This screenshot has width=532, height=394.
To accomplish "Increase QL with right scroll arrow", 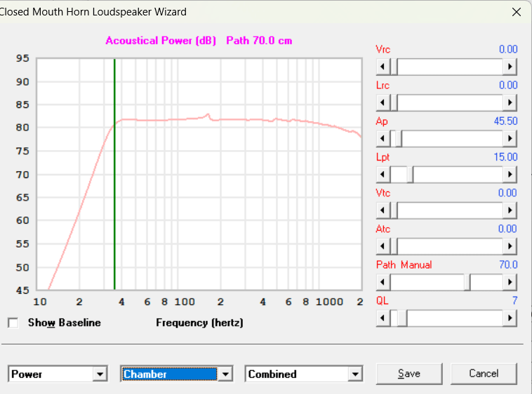I will point(510,318).
